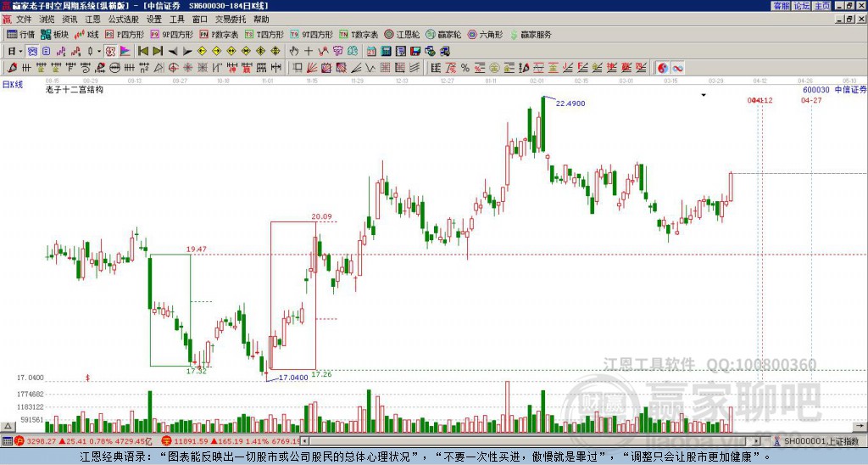
Task: Open the calculator icon
Action: click(387, 51)
